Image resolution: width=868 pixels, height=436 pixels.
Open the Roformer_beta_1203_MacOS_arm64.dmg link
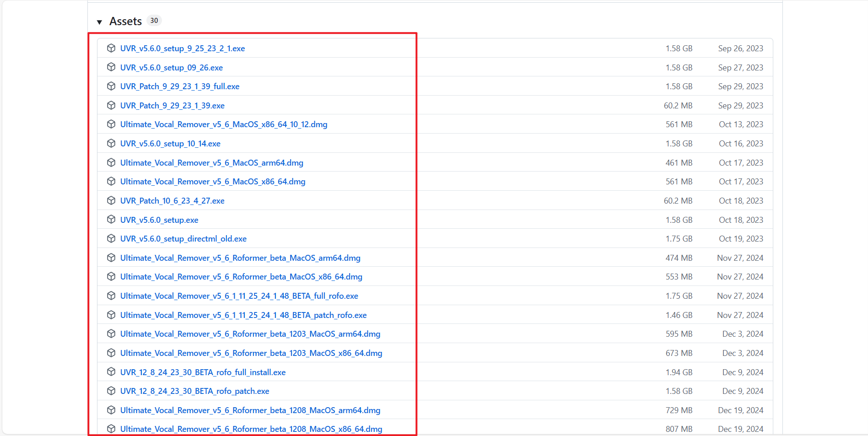tap(250, 334)
